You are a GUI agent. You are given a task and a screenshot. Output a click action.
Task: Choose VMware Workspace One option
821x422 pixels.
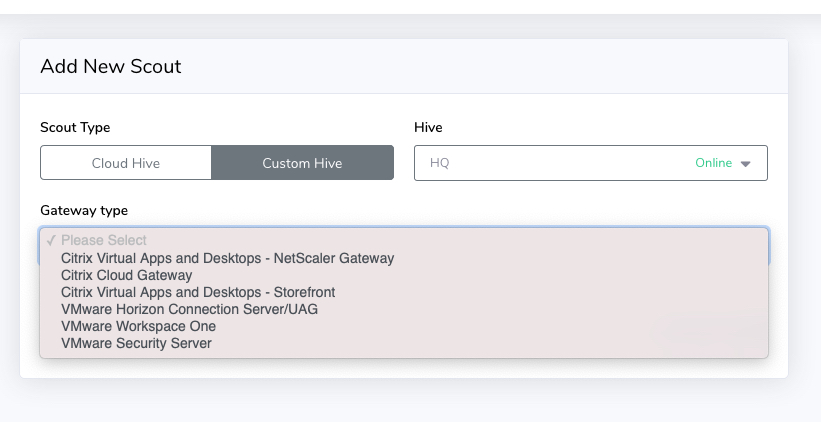coord(404,326)
